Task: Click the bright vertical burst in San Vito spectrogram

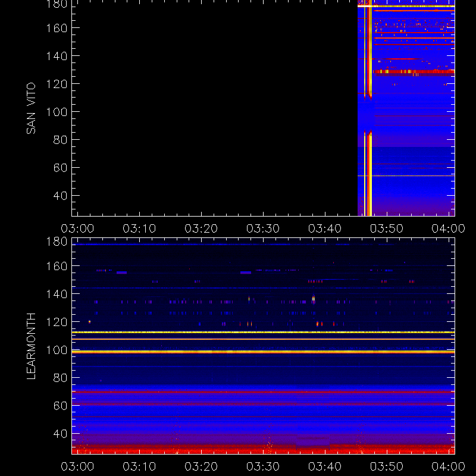Action: tap(368, 109)
